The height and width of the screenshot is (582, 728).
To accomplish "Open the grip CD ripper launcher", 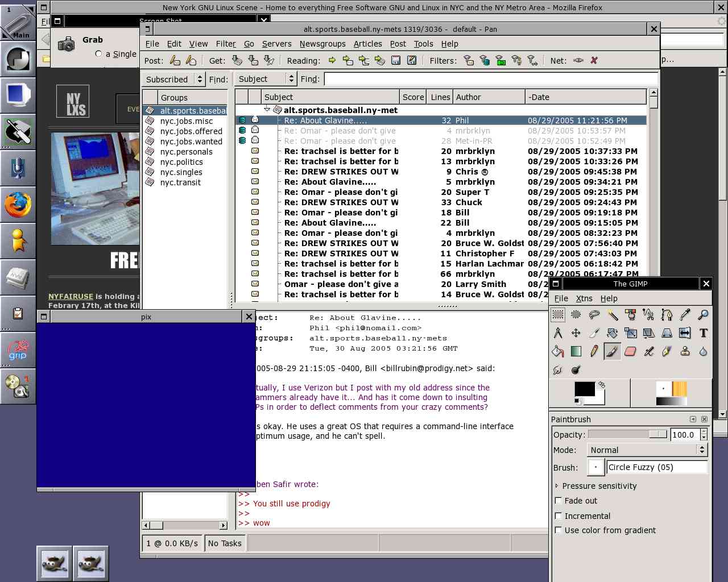I will tap(18, 349).
